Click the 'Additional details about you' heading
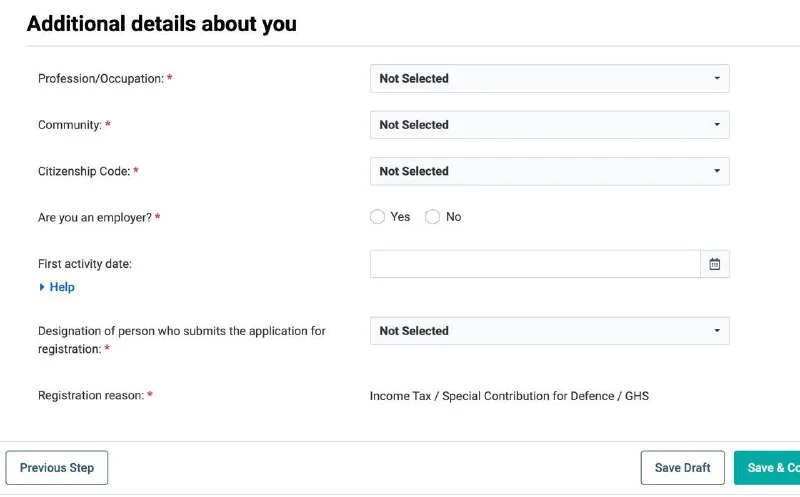Viewport: 800px width, 497px height. click(162, 23)
